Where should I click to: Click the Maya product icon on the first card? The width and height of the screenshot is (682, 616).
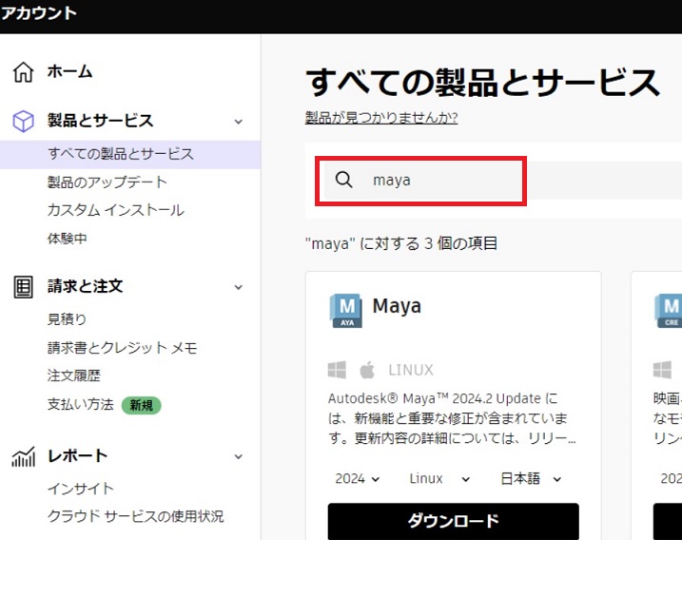click(x=346, y=311)
